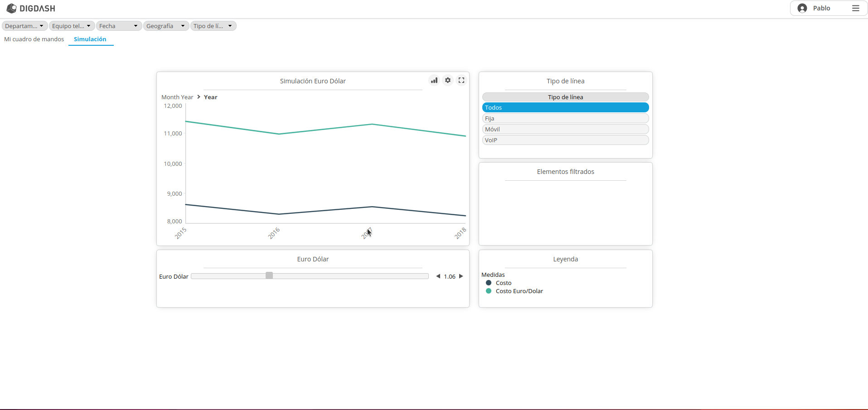The image size is (868, 410).
Task: Select the VoIP line type filter
Action: coord(565,140)
